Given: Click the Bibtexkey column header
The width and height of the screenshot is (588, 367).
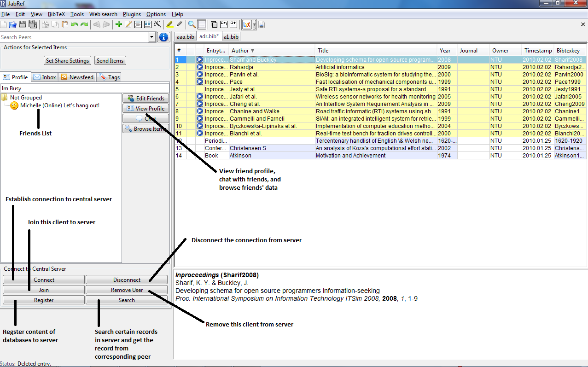Looking at the screenshot, I should [x=571, y=51].
